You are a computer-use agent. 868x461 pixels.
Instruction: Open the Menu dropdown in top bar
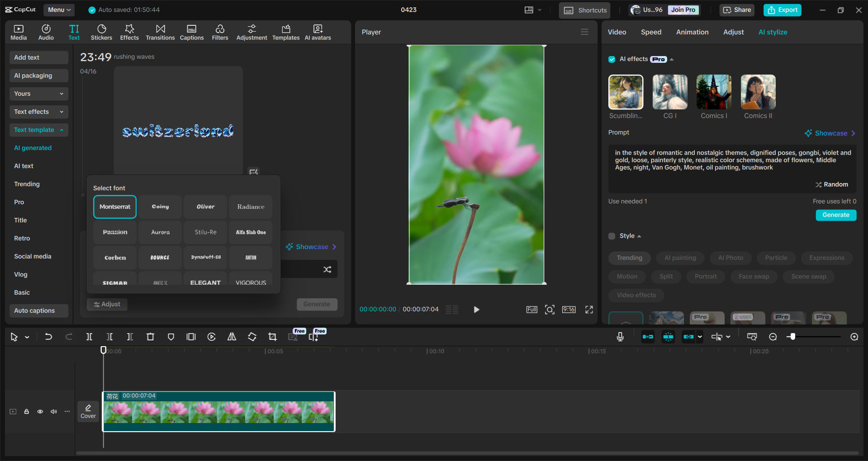(59, 9)
